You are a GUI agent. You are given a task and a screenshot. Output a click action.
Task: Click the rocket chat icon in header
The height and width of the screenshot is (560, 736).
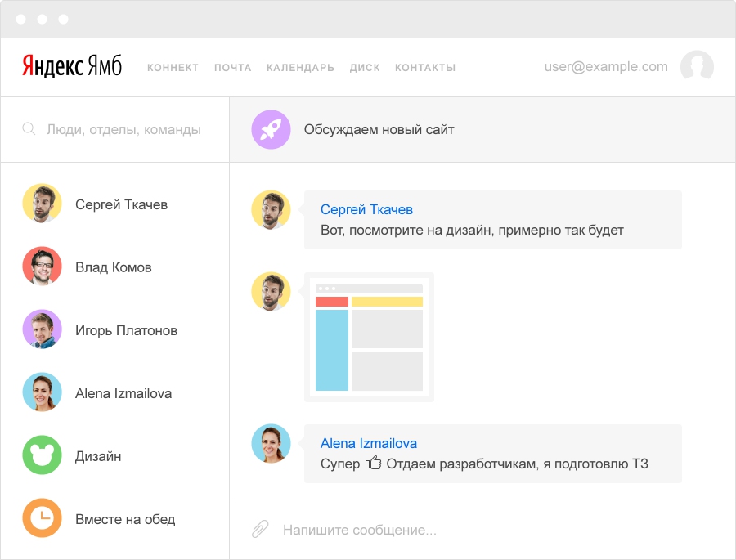click(x=271, y=129)
